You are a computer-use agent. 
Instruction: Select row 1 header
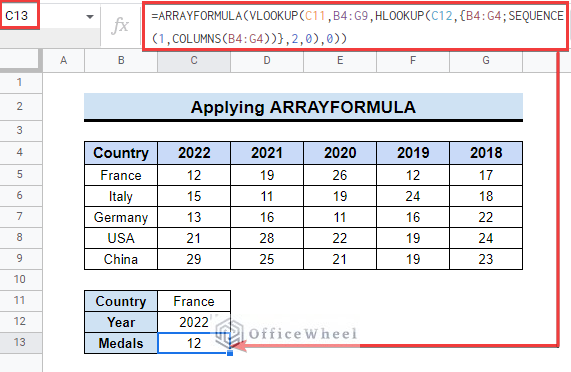tap(20, 83)
